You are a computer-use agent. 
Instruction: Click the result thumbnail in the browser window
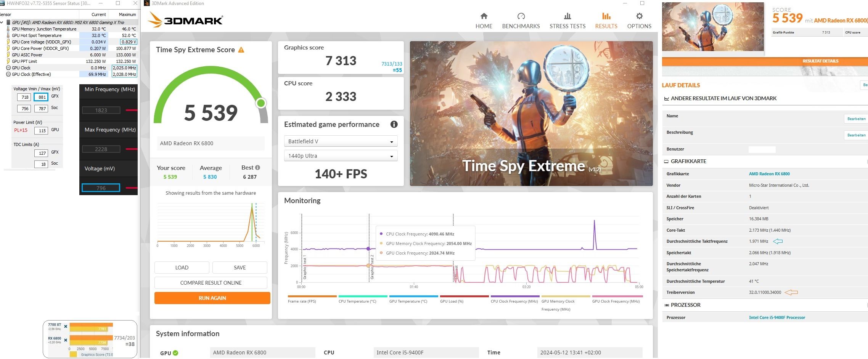click(713, 27)
